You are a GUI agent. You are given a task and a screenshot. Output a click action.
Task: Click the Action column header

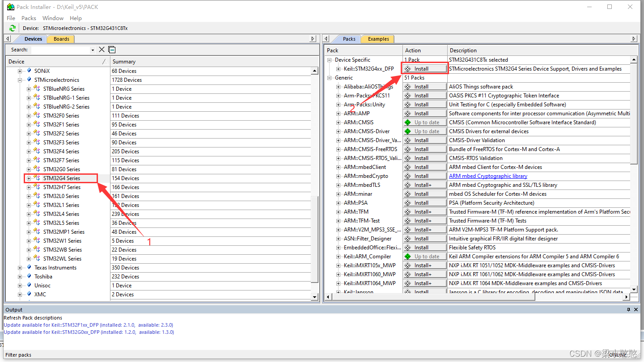[x=425, y=50]
